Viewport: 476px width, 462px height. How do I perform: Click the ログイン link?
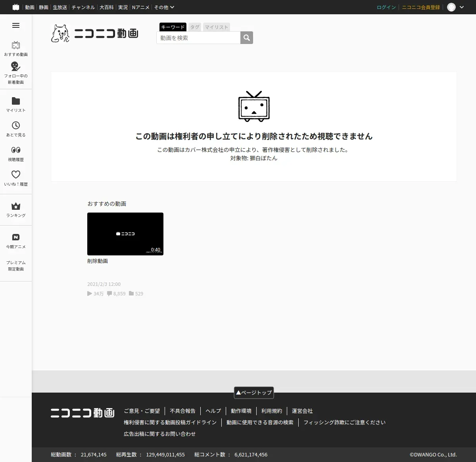pos(386,7)
